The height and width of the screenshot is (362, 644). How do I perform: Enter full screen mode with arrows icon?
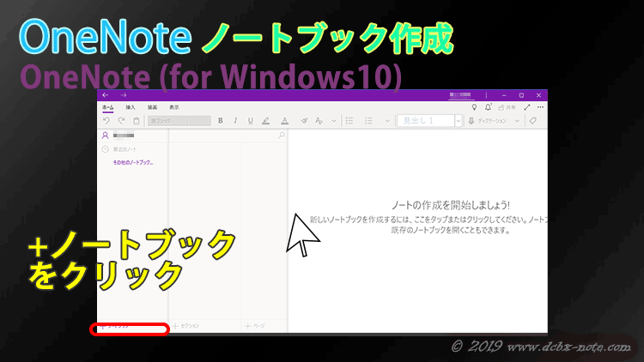point(527,107)
